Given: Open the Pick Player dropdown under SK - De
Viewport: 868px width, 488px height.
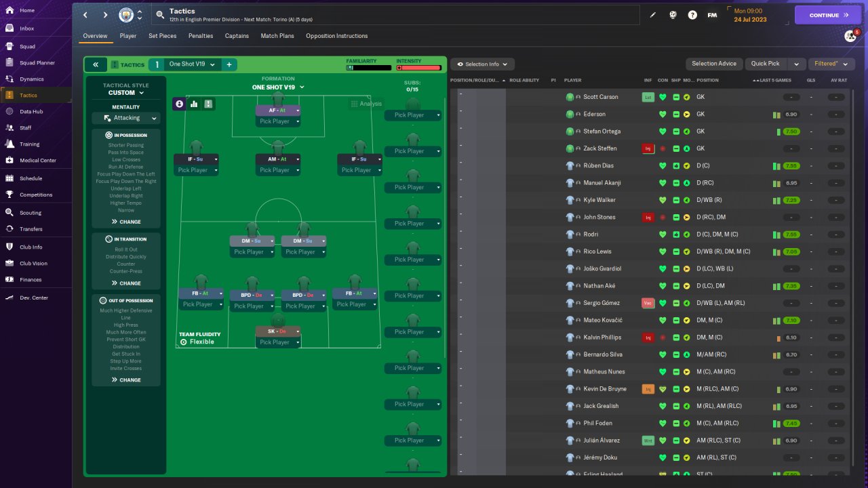Looking at the screenshot, I should (x=278, y=342).
